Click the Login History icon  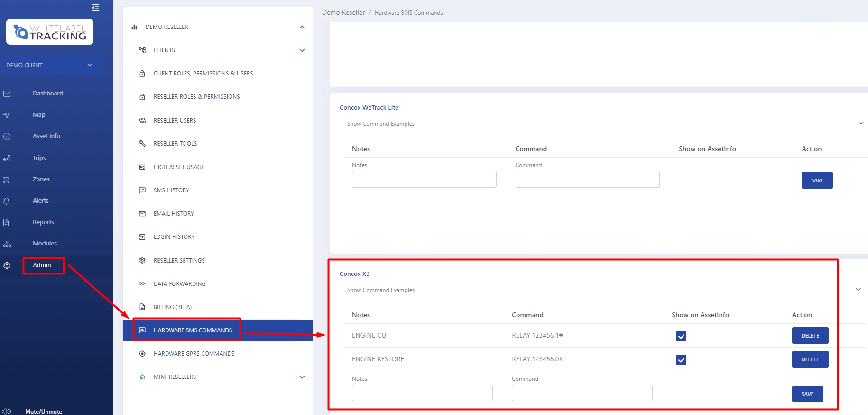point(142,237)
